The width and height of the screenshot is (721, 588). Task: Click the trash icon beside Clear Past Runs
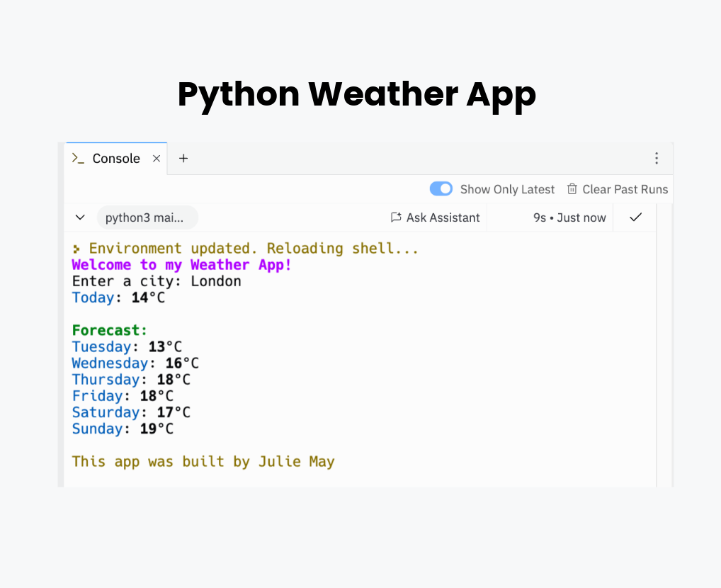tap(572, 188)
